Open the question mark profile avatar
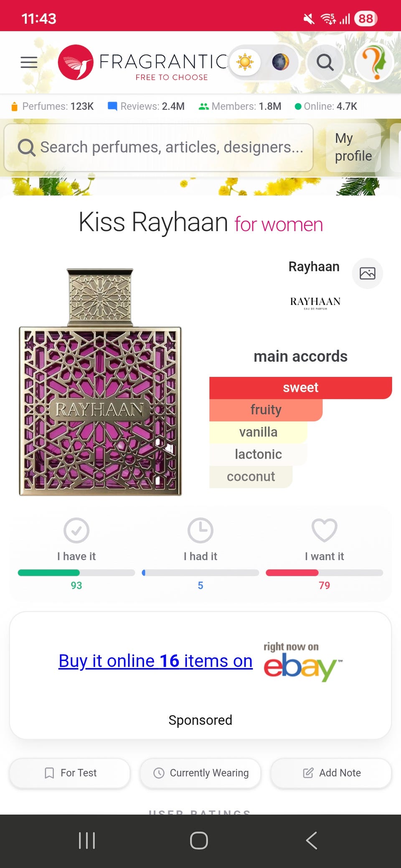This screenshot has height=868, width=401. pyautogui.click(x=374, y=63)
